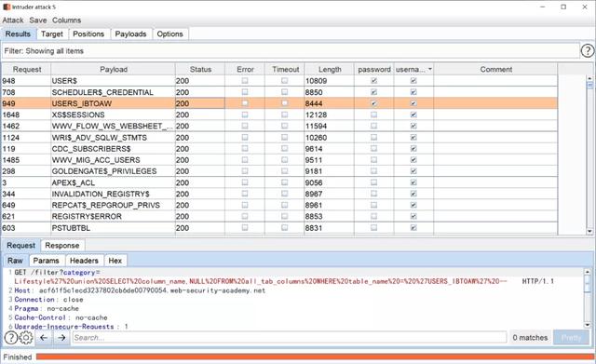
Task: Switch to the Positions tab
Action: [88, 34]
